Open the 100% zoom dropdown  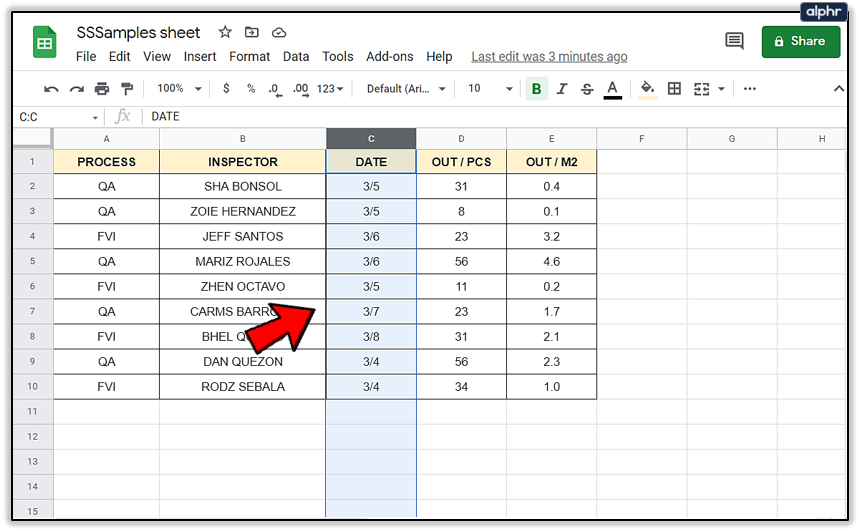tap(179, 89)
